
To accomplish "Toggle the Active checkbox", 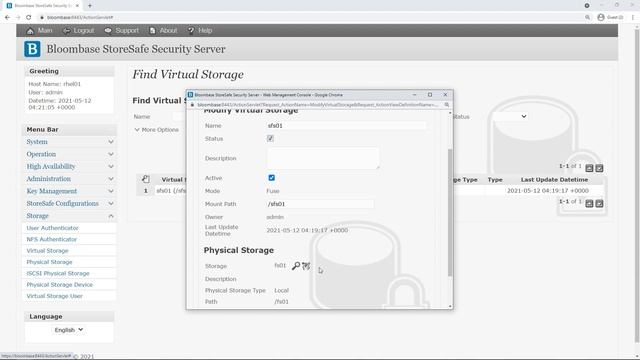I will point(271,178).
